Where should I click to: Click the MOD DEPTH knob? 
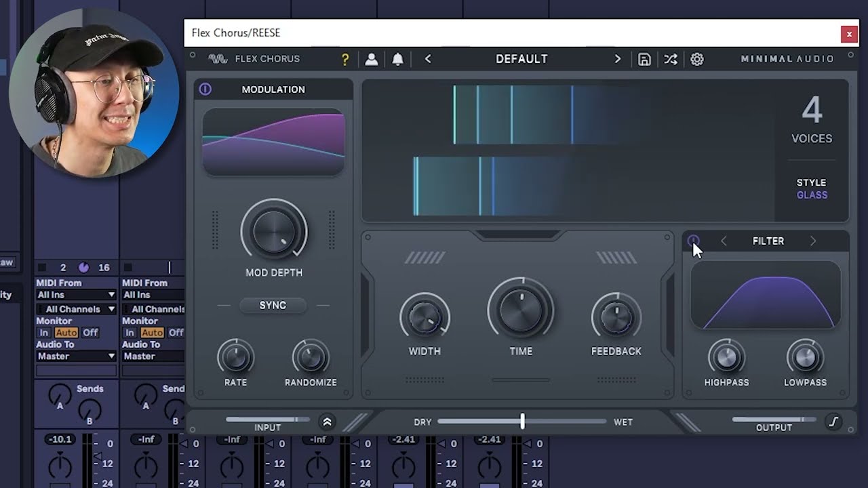(274, 232)
